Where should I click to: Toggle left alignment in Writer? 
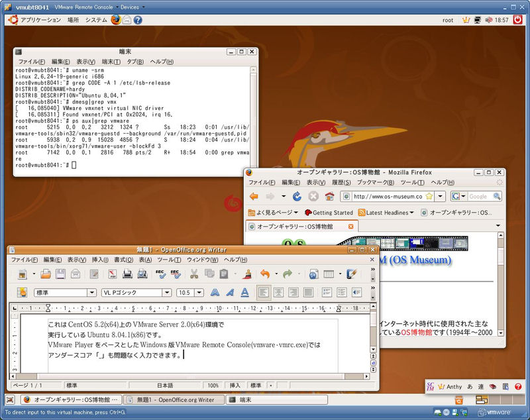264,293
